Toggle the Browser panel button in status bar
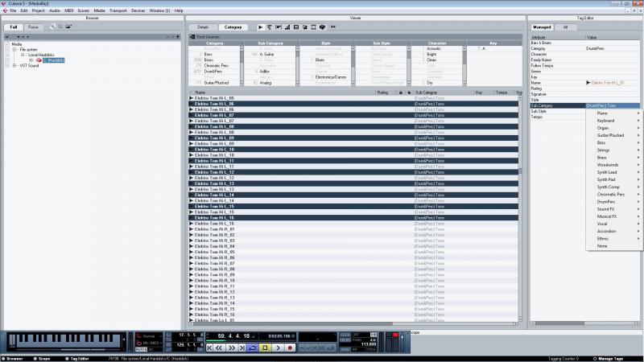This screenshot has height=362, width=644. (x=12, y=359)
